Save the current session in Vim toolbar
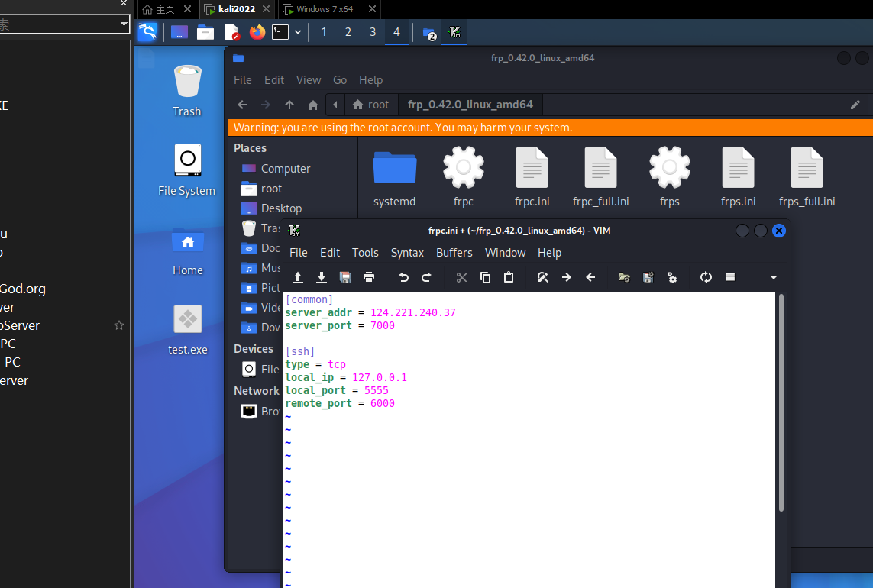 pyautogui.click(x=648, y=277)
